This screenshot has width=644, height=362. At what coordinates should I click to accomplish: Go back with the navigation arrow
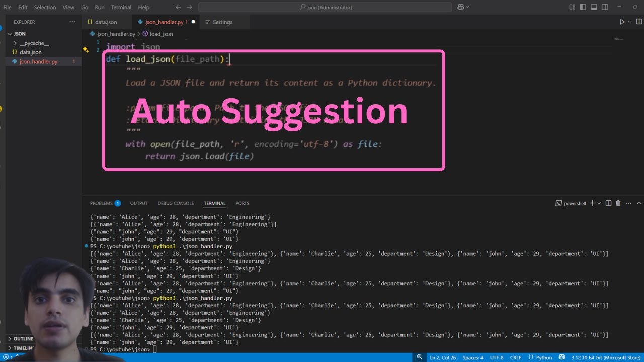click(x=178, y=7)
